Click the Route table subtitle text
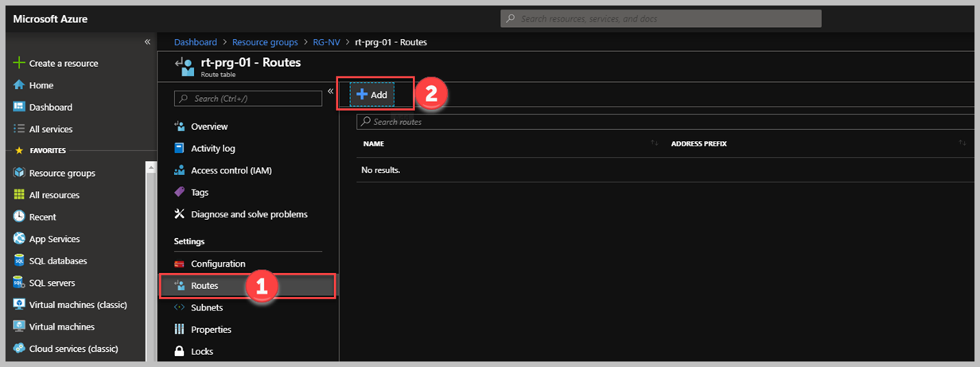The height and width of the screenshot is (367, 980). pos(217,73)
